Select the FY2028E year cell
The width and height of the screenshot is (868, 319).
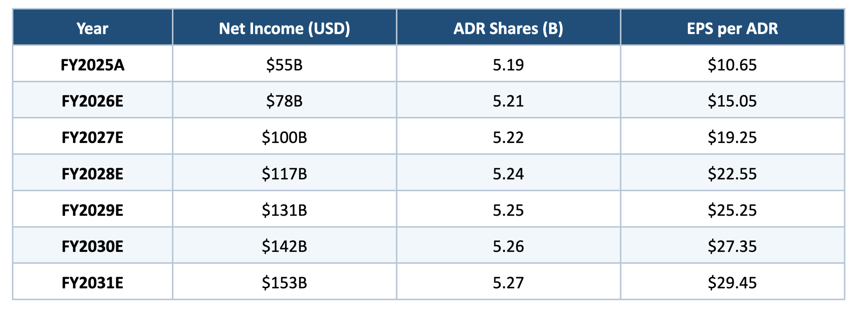click(92, 174)
